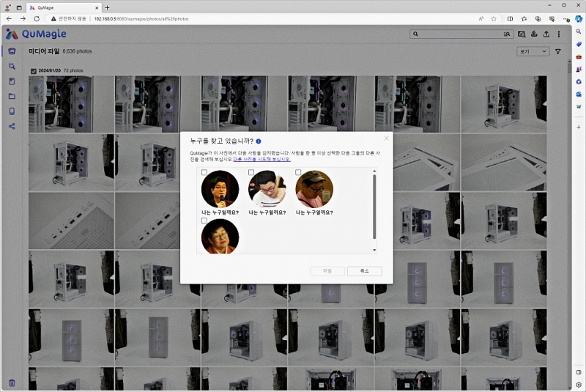The image size is (586, 392).
Task: Open a new browser tab
Action: [107, 7]
